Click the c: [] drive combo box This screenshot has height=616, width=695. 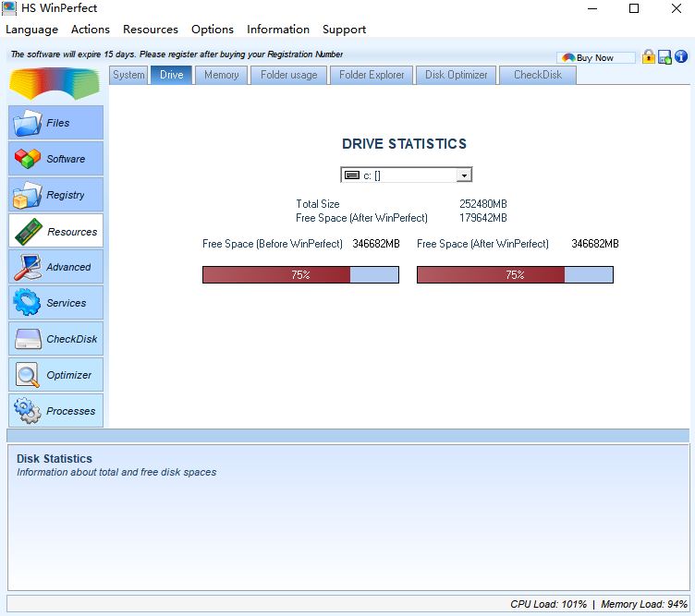coord(406,175)
